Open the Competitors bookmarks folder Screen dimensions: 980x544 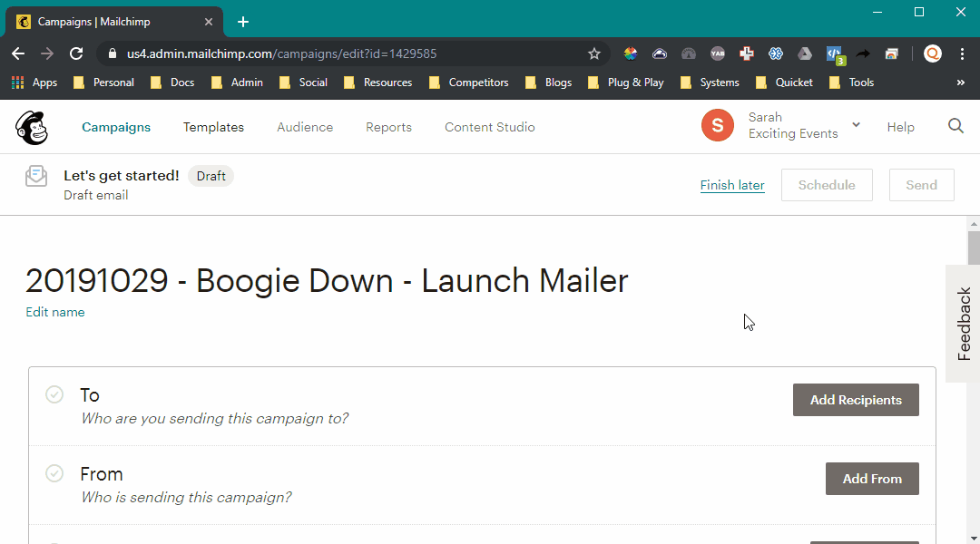(469, 83)
